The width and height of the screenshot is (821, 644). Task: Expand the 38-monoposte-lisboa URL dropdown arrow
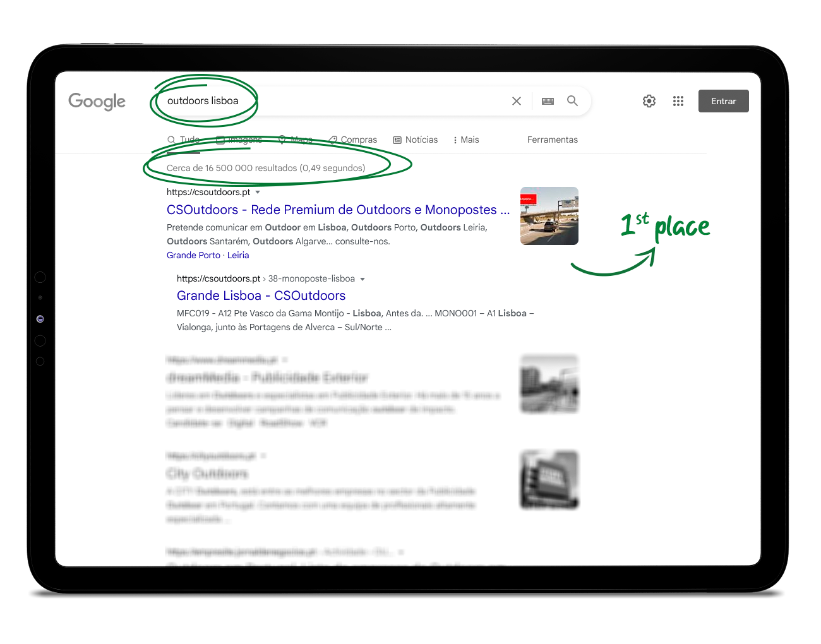(x=363, y=278)
